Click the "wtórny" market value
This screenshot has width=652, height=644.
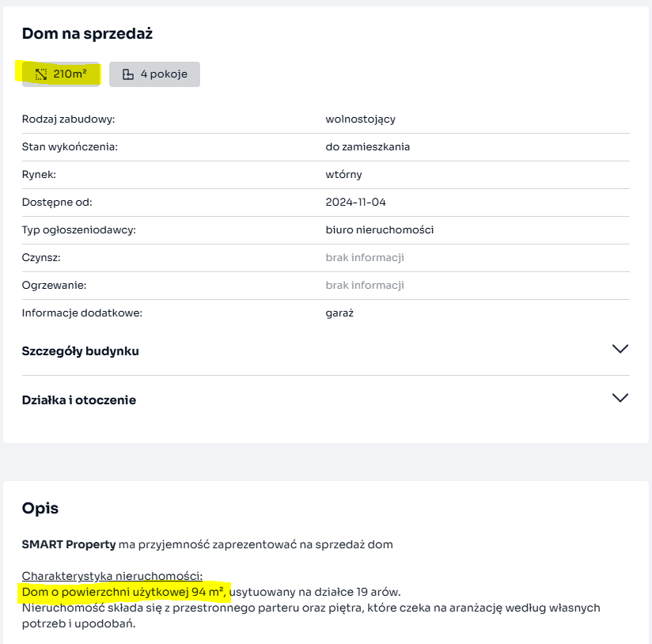pyautogui.click(x=343, y=175)
